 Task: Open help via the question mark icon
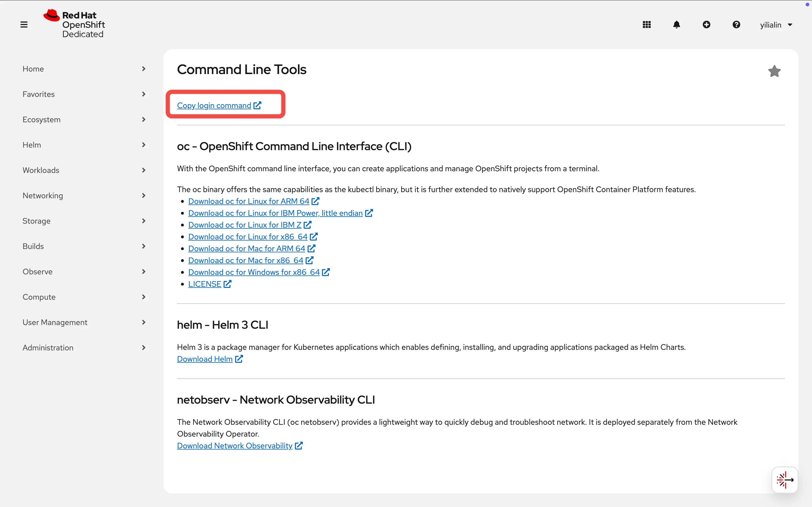pyautogui.click(x=736, y=25)
